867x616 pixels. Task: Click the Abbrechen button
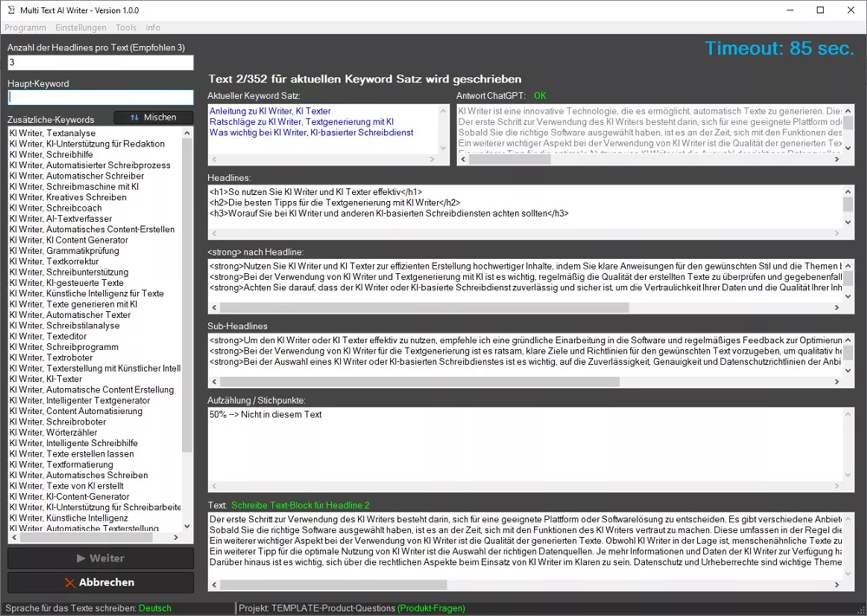[101, 582]
